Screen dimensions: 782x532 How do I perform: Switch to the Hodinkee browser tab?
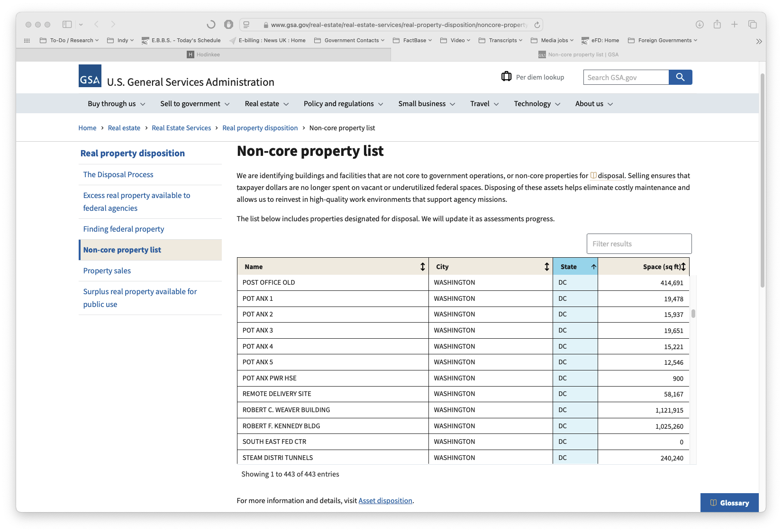point(203,54)
